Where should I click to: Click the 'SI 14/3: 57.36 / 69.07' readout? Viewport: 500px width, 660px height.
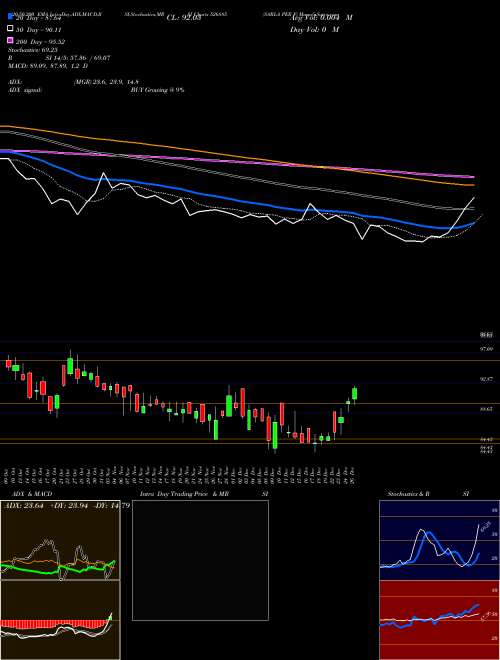(77, 58)
